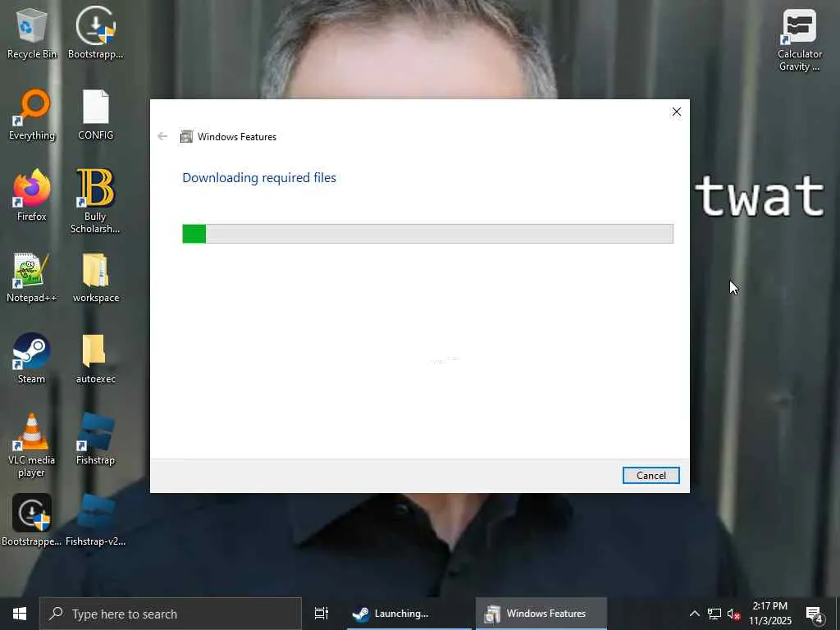Click the download progress bar
The width and height of the screenshot is (840, 630).
(x=427, y=234)
